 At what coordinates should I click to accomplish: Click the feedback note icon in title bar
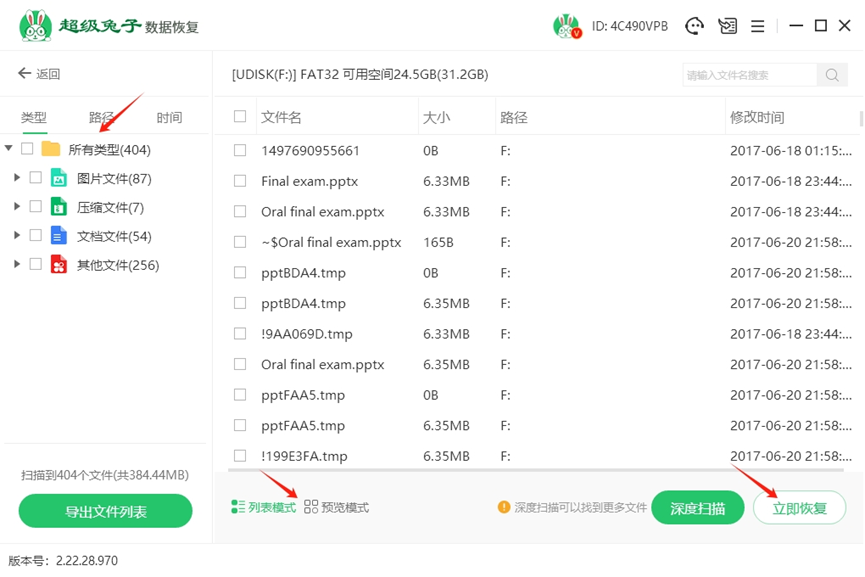[x=727, y=26]
